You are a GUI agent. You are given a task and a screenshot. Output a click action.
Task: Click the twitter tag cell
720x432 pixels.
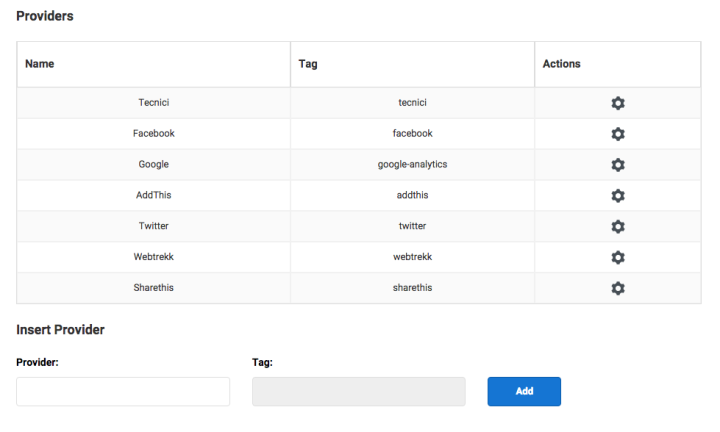pos(412,227)
